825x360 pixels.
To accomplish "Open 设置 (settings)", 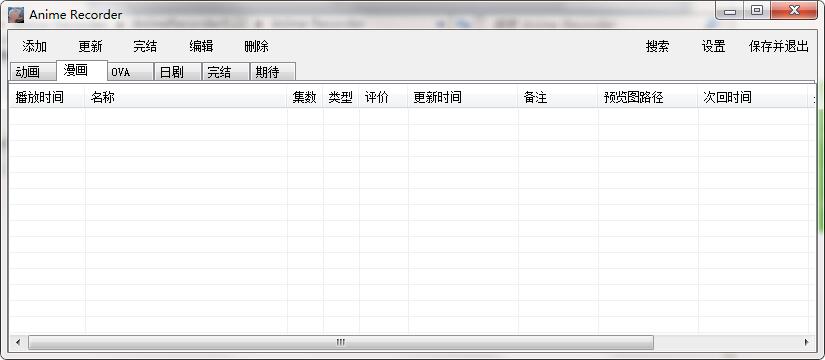I will pos(713,46).
